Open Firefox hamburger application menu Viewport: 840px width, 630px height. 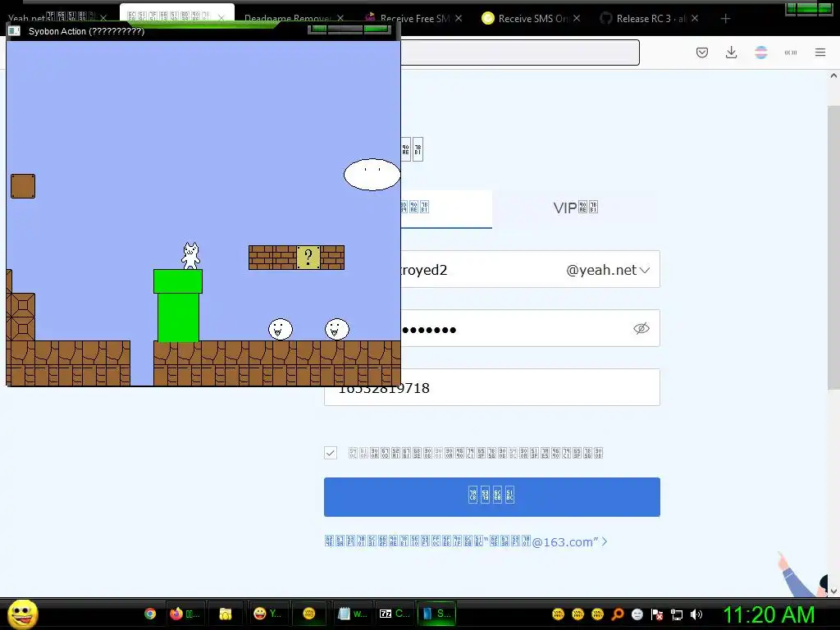pyautogui.click(x=820, y=52)
